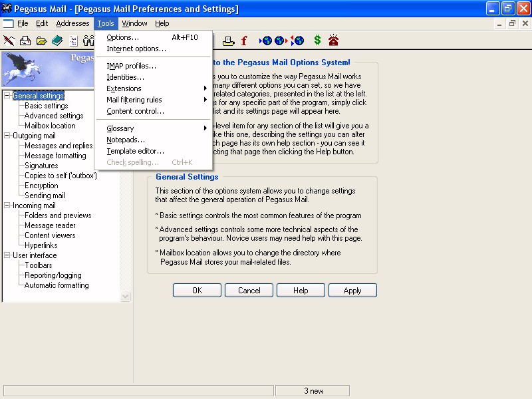Screen dimensions: 532x399
Task: Open the Window menu
Action: 135,23
